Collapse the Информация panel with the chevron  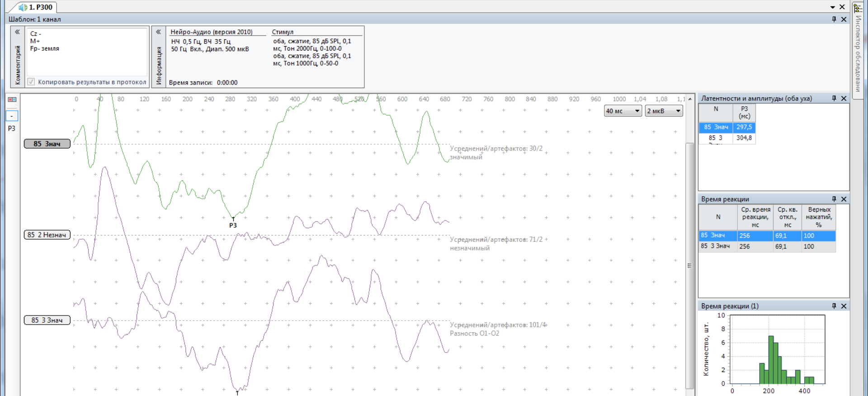click(x=158, y=32)
